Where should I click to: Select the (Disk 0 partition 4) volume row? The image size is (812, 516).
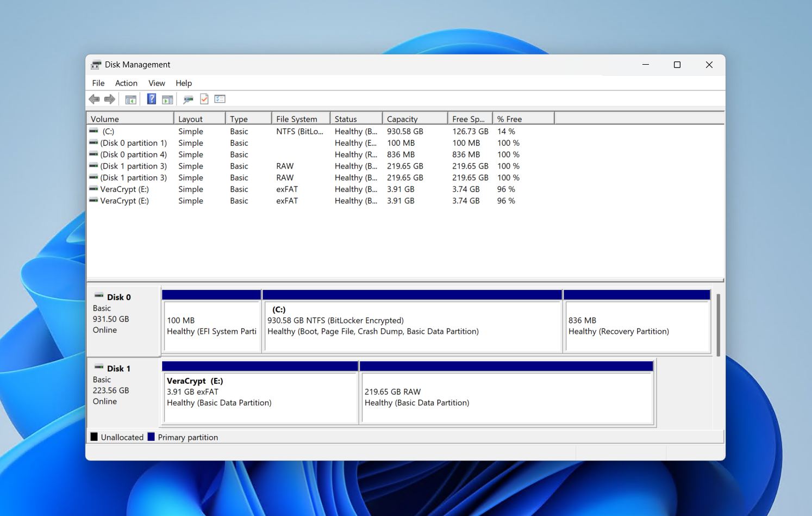tap(405, 154)
